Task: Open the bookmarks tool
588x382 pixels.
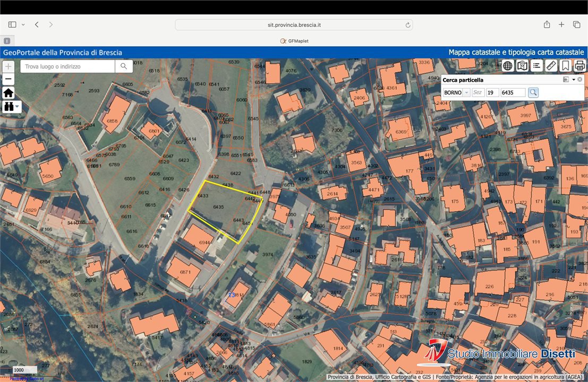Action: coord(566,66)
